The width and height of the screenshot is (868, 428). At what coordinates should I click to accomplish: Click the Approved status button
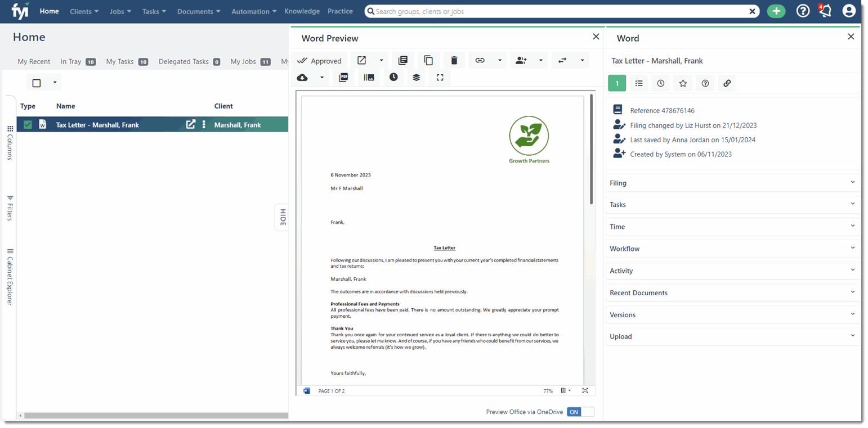click(x=319, y=61)
